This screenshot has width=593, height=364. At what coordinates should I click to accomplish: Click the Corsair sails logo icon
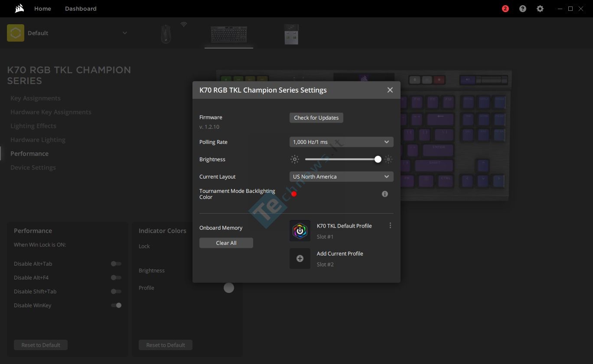tap(19, 8)
